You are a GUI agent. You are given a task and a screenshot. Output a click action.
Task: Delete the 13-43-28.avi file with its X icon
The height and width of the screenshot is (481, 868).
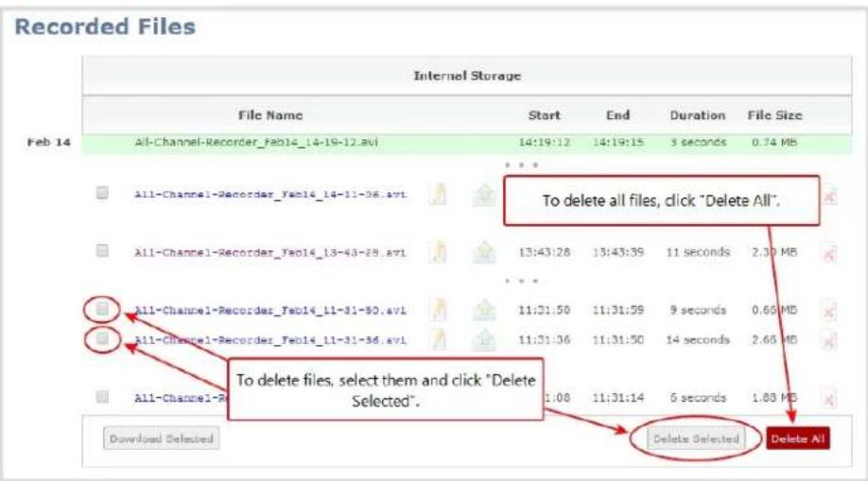pyautogui.click(x=828, y=254)
